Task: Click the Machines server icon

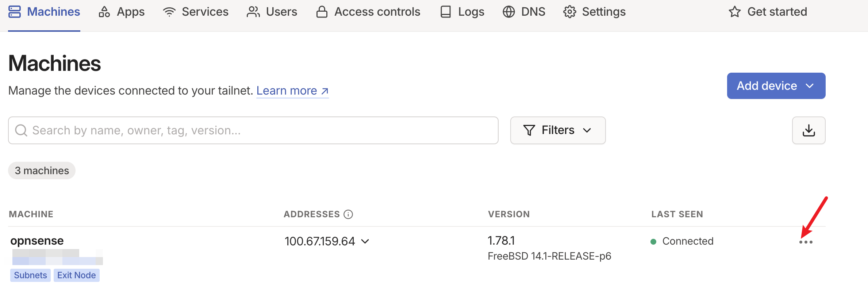Action: click(15, 12)
